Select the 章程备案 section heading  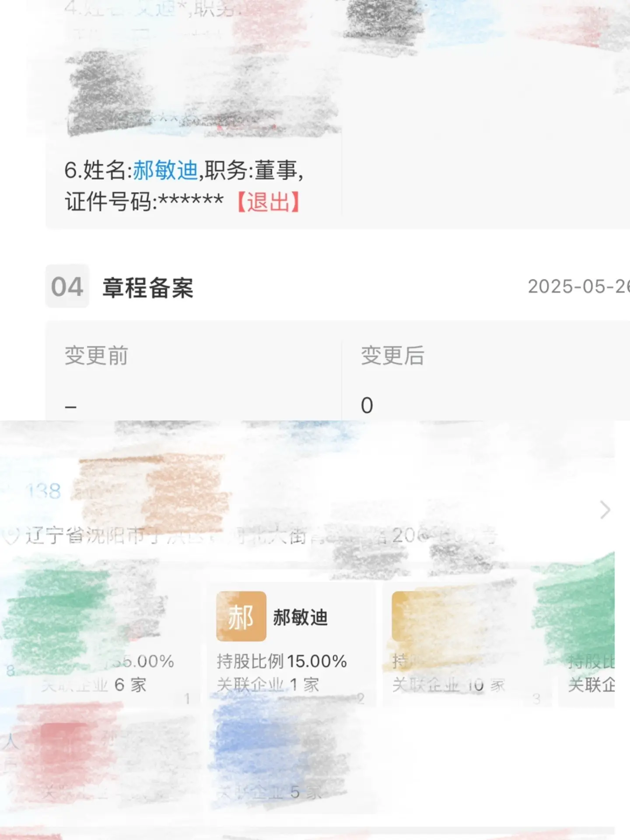148,287
